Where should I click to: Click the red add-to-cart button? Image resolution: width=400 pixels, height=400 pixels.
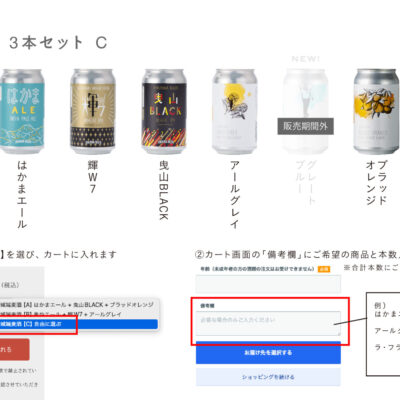pos(15,349)
